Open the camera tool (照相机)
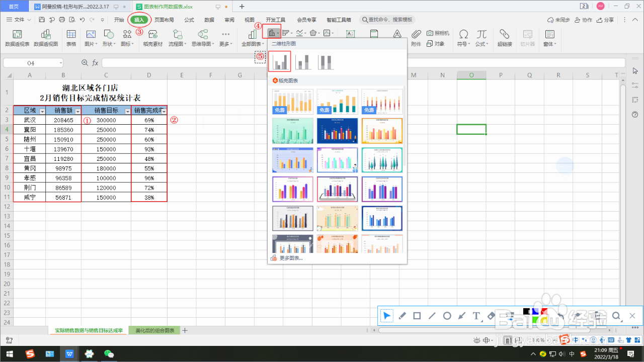The height and width of the screenshot is (362, 644). pos(438,33)
